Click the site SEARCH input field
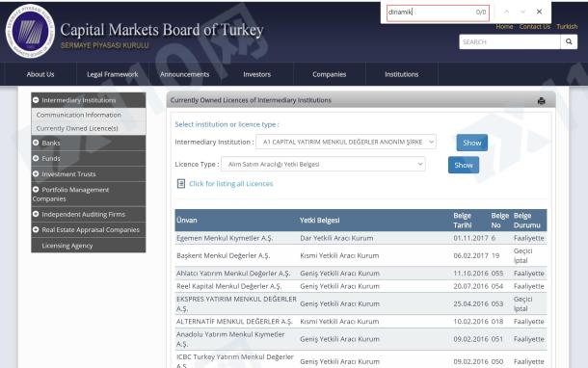The image size is (588, 368). coord(510,42)
